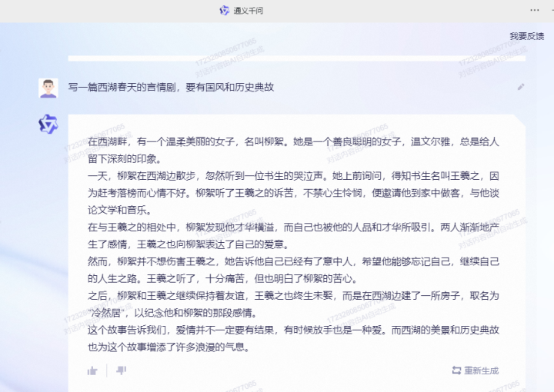Viewport: 554px width, 392px height.
Task: Edit the prompt with the pencil icon
Action: 521,87
